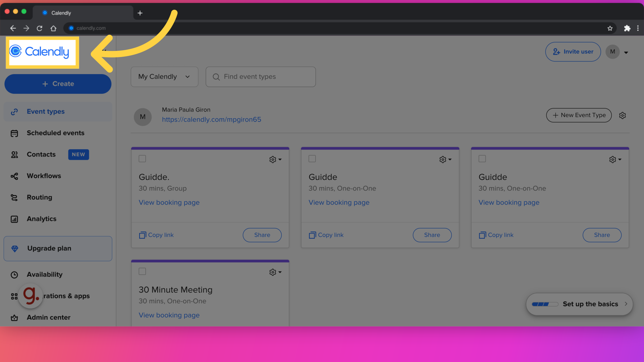Click the Workflows icon in sidebar
644x362 pixels.
click(15, 176)
